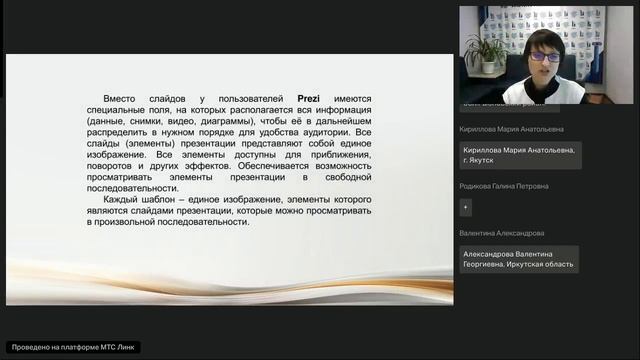Click the presenter webcam video thumbnail
This screenshot has width=640, height=360.
tap(546, 55)
